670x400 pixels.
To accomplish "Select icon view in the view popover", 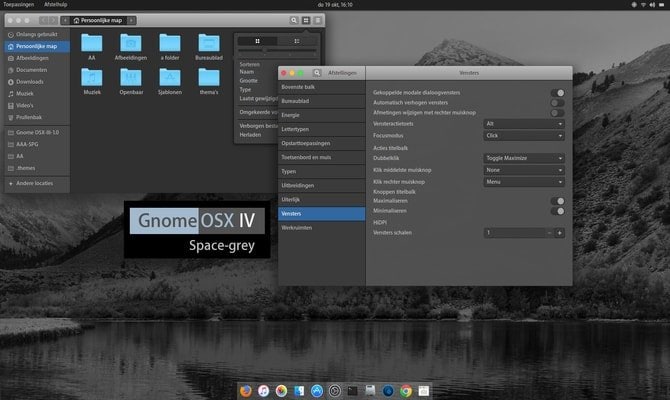I will (x=257, y=41).
